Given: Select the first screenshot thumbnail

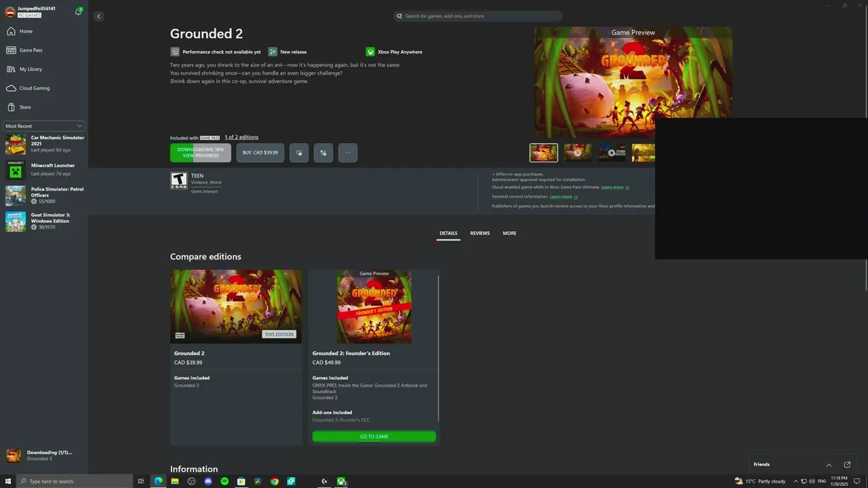Looking at the screenshot, I should 544,152.
